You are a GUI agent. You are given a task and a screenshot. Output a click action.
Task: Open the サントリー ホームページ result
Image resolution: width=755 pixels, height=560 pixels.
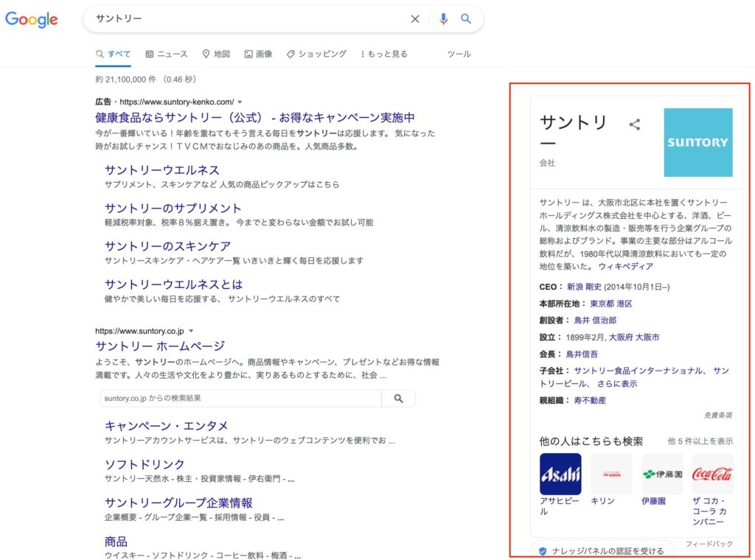(x=160, y=346)
